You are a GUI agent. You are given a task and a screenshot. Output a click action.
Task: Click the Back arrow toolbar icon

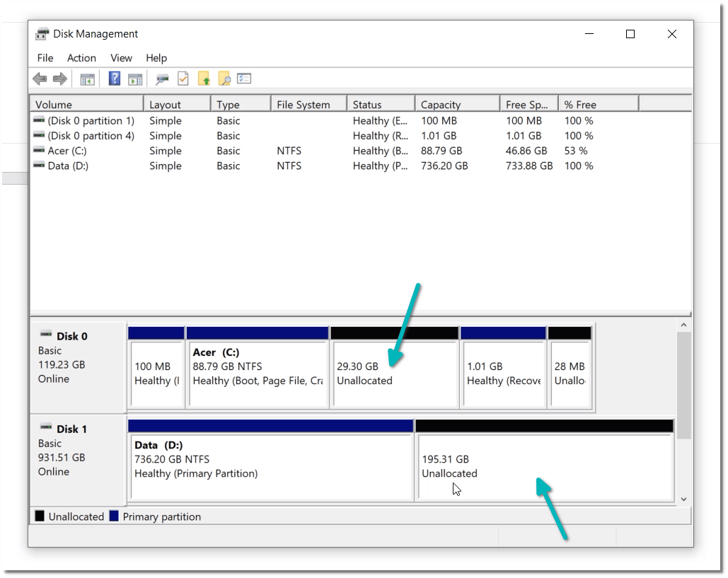coord(40,78)
